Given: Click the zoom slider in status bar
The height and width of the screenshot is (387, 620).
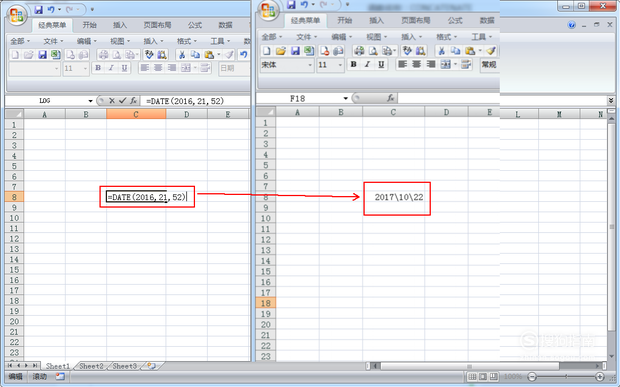Looking at the screenshot, I should (566, 377).
